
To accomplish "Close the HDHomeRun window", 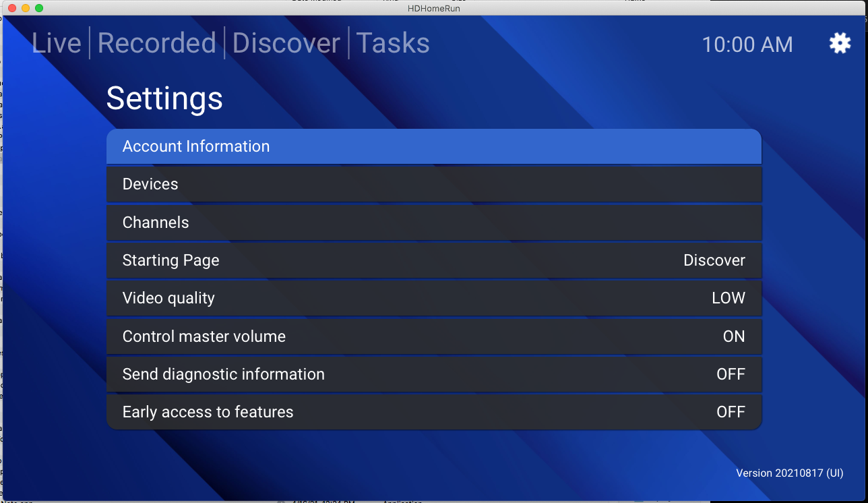I will coord(12,8).
